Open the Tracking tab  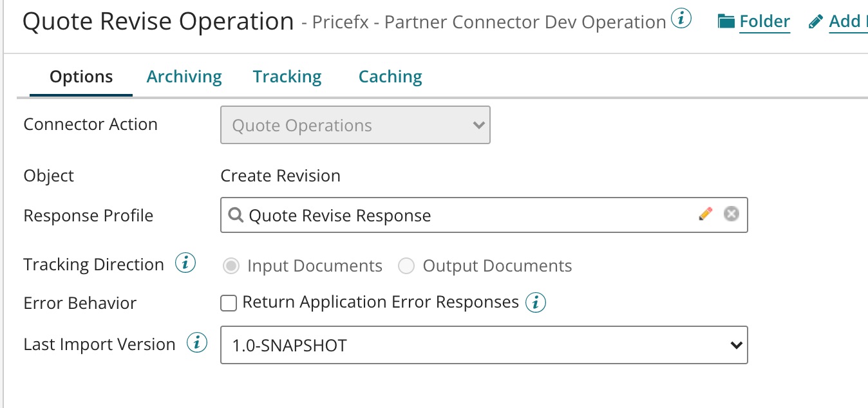287,77
